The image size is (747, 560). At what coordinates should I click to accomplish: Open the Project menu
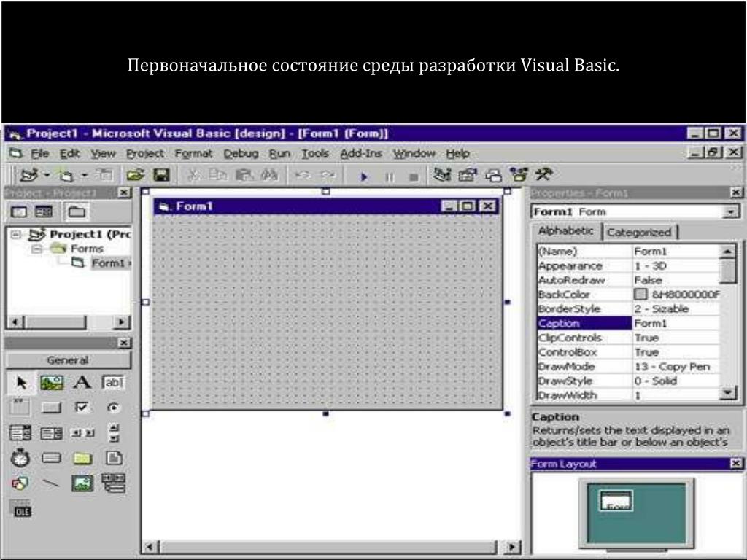click(x=145, y=153)
